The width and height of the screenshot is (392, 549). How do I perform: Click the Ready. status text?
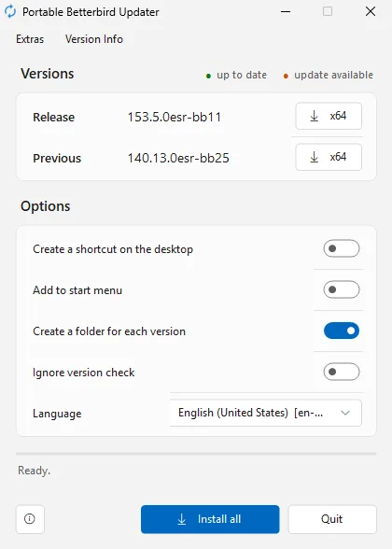pos(34,471)
